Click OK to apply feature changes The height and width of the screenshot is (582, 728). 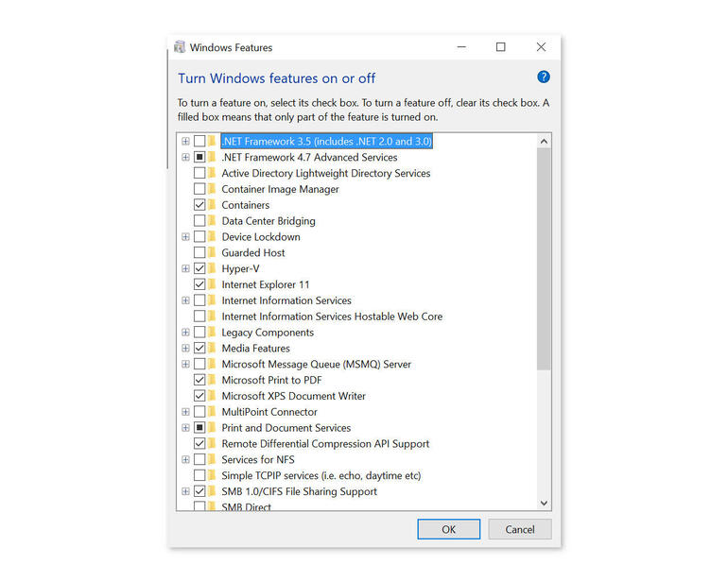tap(448, 529)
